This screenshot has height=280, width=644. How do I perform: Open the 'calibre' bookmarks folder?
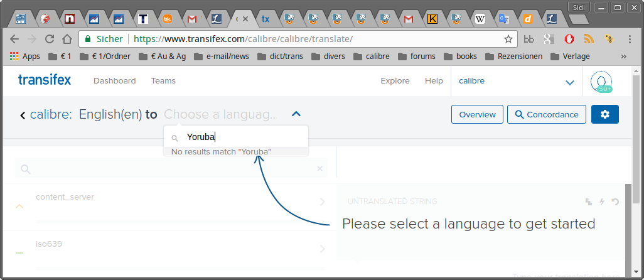372,57
